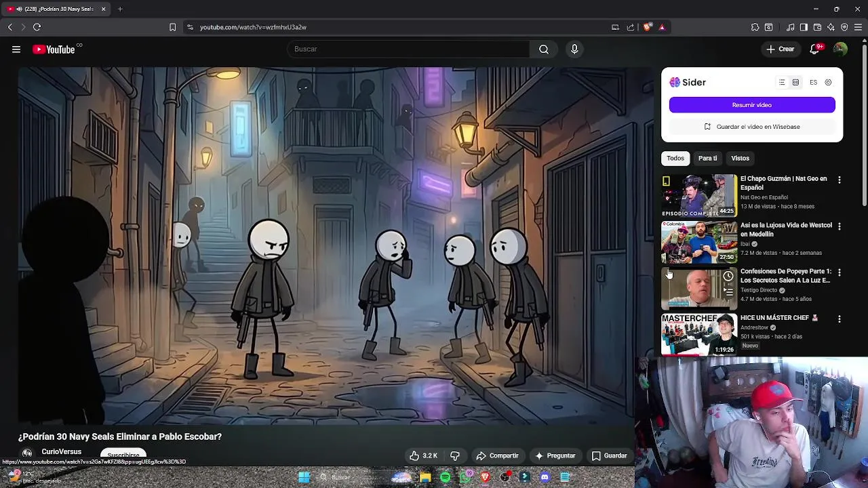Screen dimensions: 868x488
Task: Reload the page in the browser
Action: coord(37,27)
